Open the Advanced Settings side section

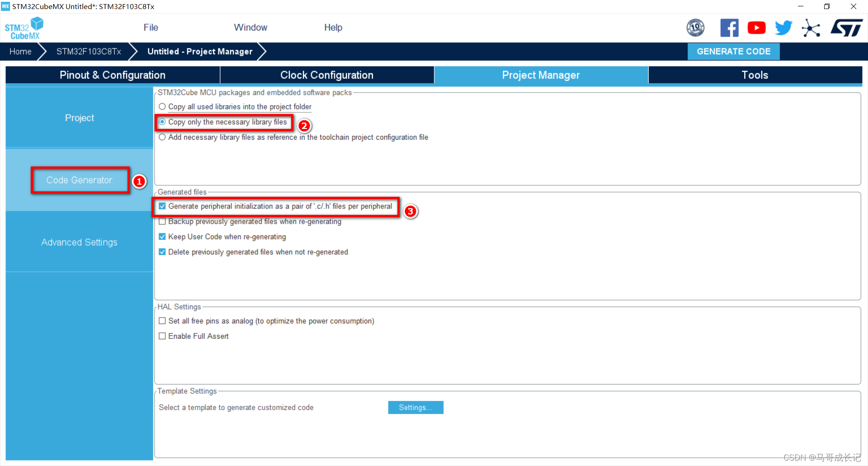click(80, 243)
